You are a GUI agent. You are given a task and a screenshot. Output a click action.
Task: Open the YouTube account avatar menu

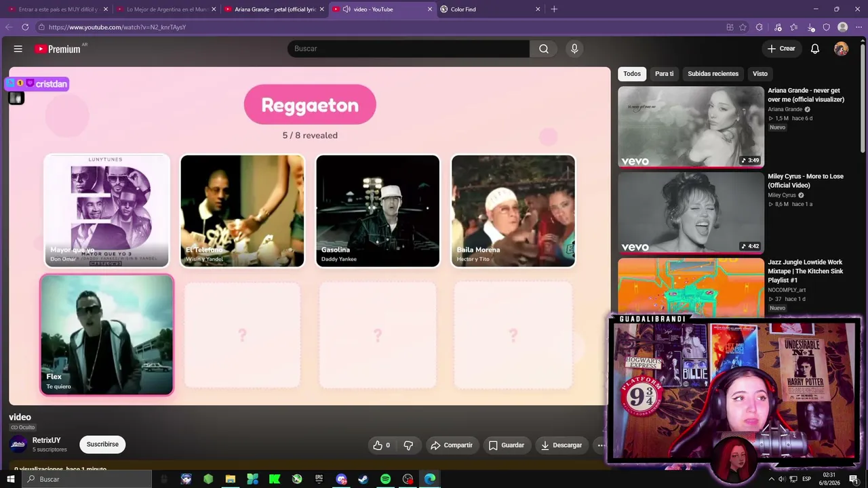841,49
